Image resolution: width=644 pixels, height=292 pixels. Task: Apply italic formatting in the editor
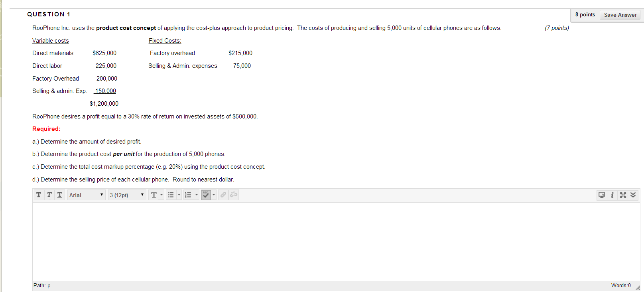(49, 195)
